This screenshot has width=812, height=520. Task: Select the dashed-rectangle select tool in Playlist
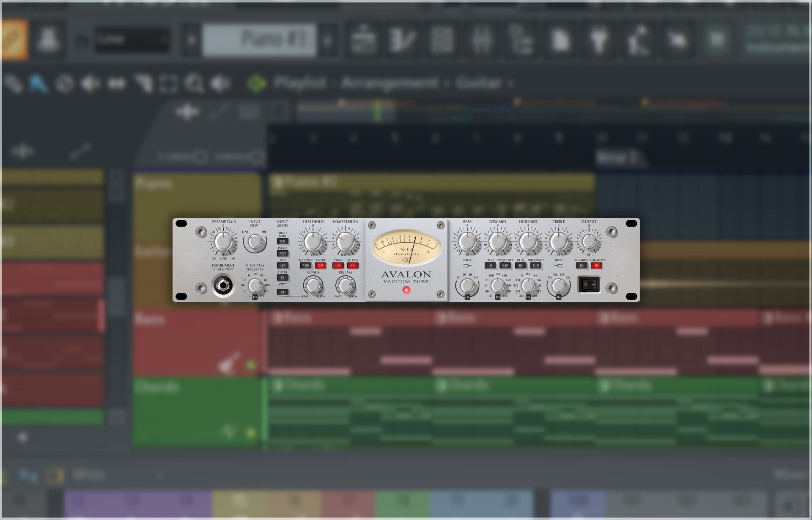pos(168,84)
